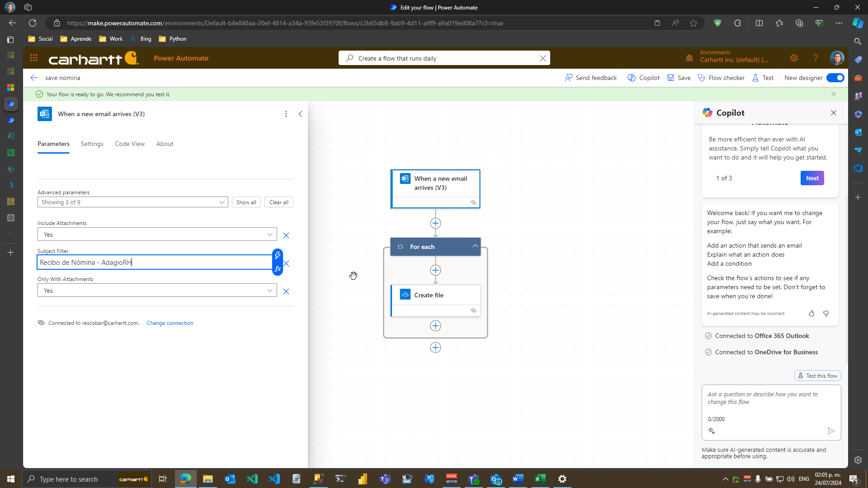
Task: Open the help question mark icon
Action: 815,58
